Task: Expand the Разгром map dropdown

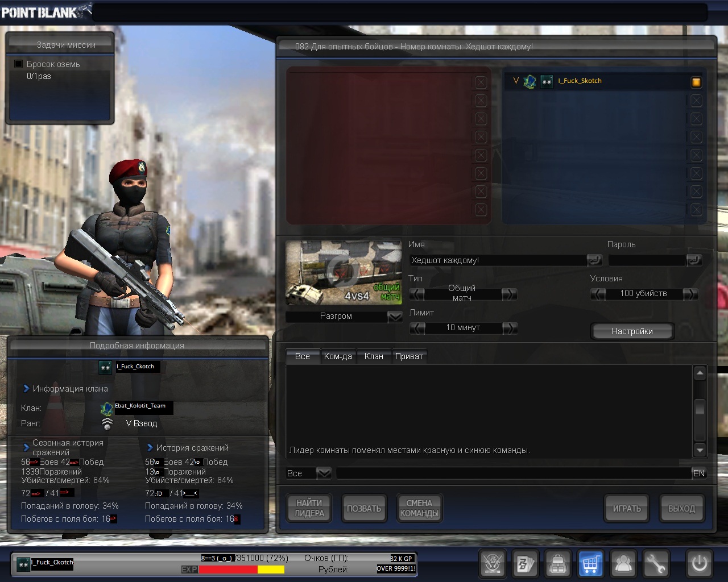Action: [395, 317]
